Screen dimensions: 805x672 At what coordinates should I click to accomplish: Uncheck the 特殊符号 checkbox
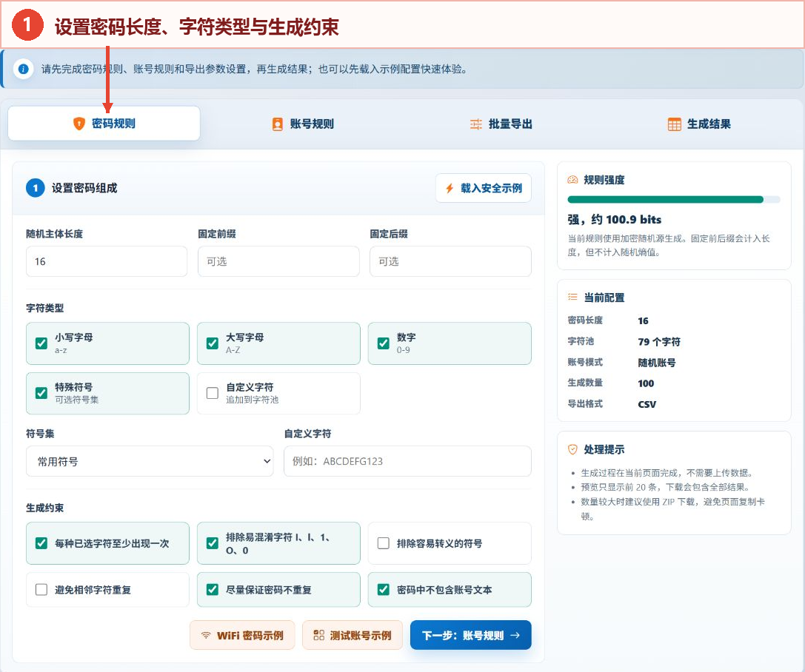pyautogui.click(x=41, y=393)
